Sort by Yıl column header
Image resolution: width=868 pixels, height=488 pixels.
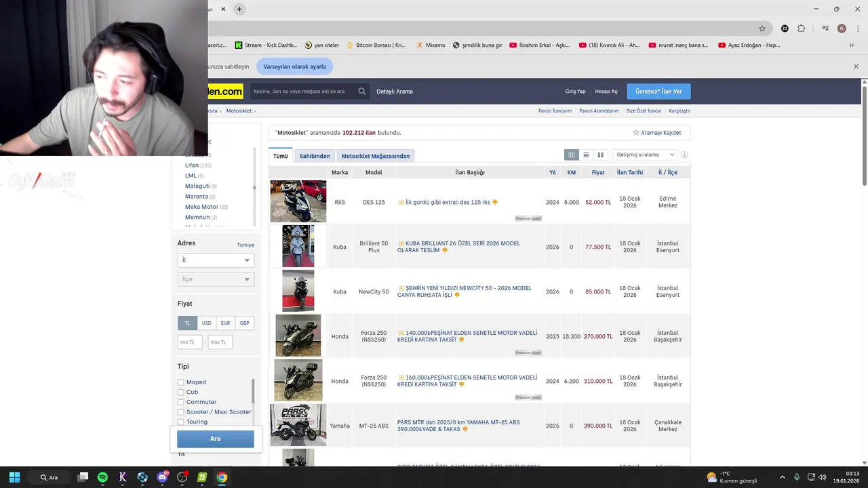[553, 173]
